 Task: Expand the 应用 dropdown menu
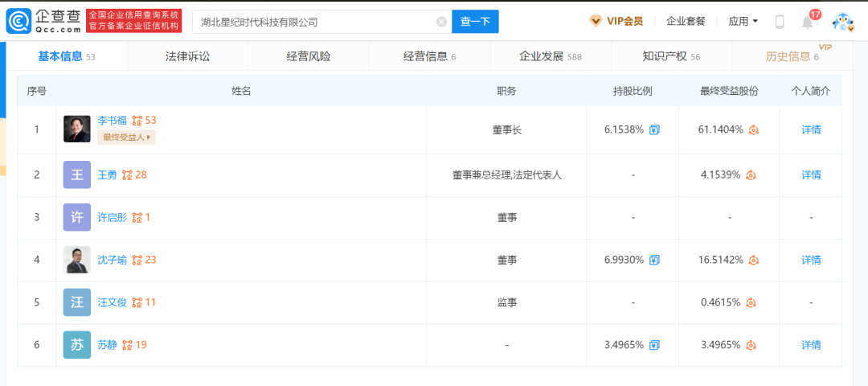coord(743,22)
